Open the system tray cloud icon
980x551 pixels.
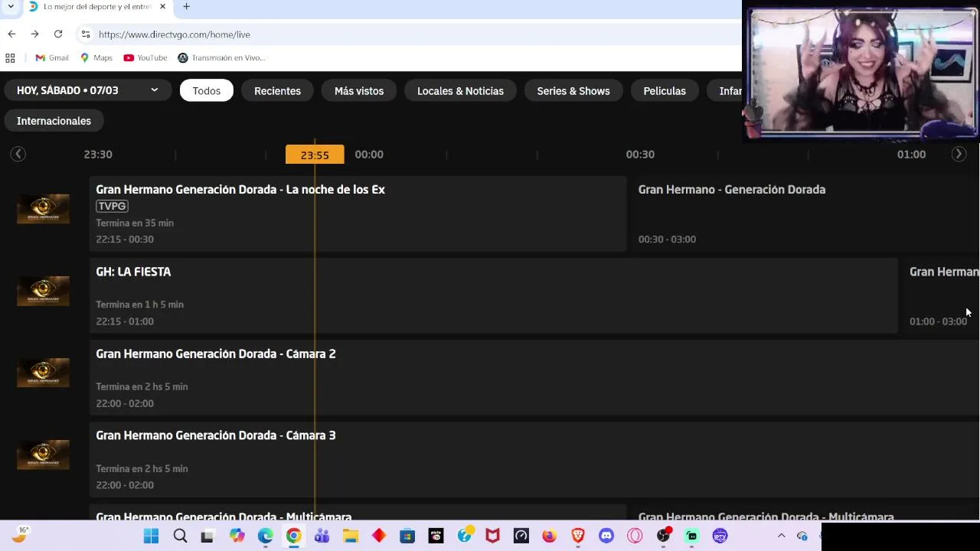click(802, 536)
